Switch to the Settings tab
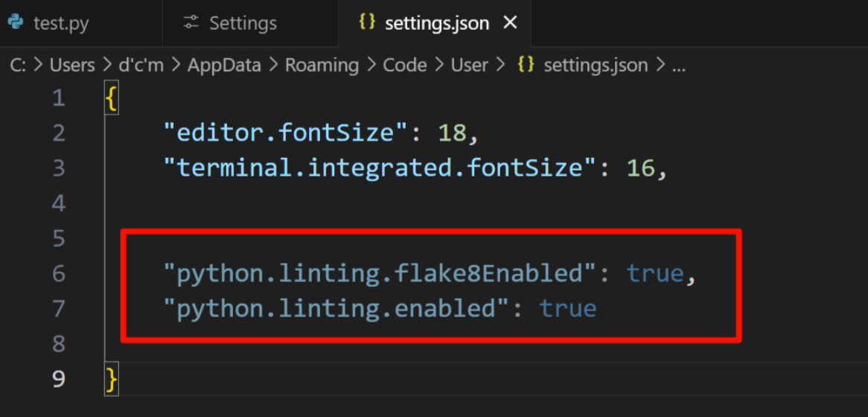This screenshot has width=868, height=417. (x=249, y=23)
